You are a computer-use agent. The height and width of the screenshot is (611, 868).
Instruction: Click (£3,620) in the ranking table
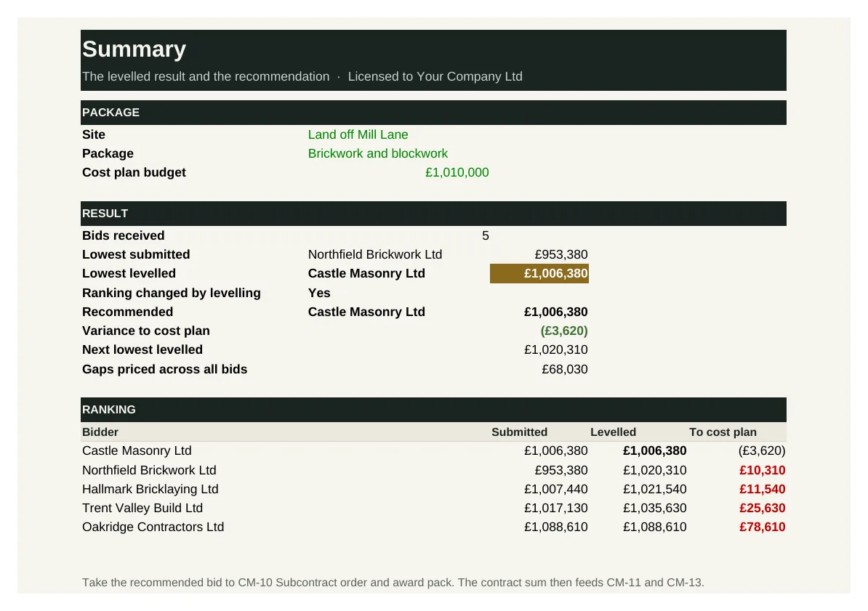762,450
